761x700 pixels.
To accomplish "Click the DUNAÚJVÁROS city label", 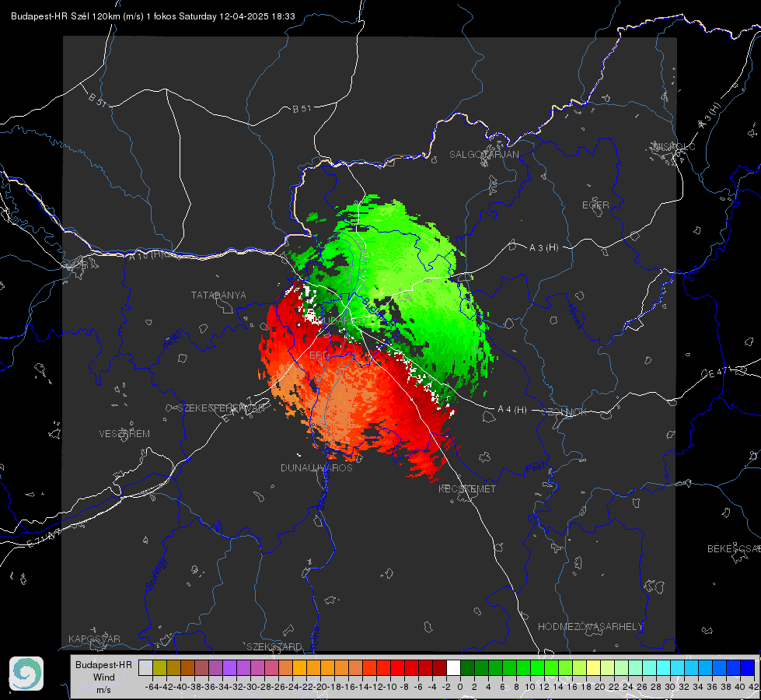I will [316, 467].
